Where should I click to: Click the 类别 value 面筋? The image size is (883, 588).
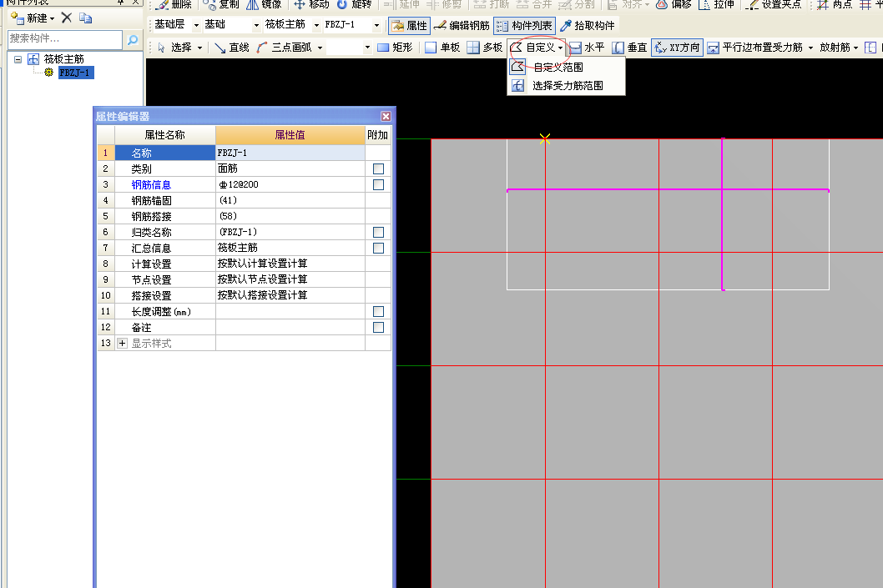point(290,168)
